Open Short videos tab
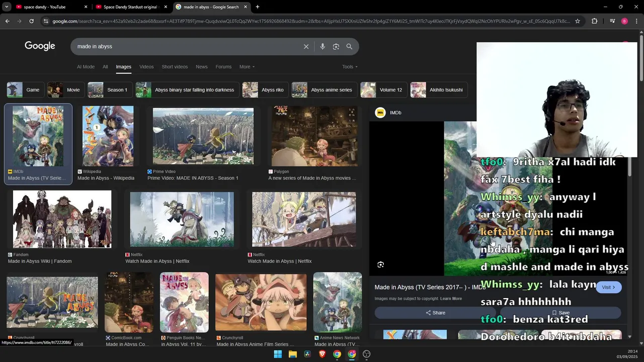 pos(175,67)
